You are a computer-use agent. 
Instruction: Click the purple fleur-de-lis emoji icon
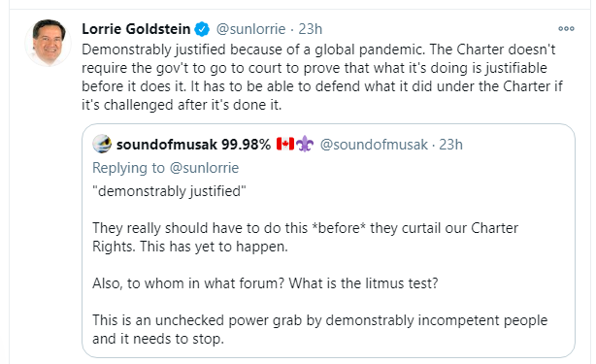[x=305, y=145]
